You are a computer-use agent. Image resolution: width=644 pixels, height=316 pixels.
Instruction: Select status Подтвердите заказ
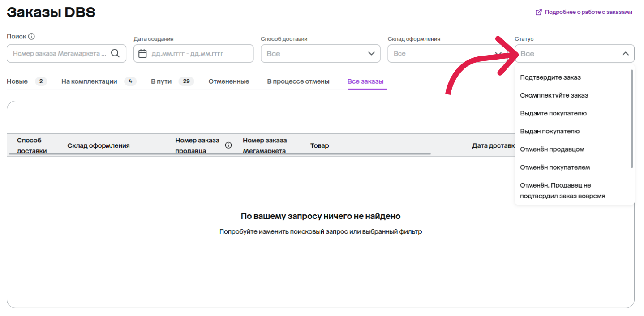tap(550, 77)
